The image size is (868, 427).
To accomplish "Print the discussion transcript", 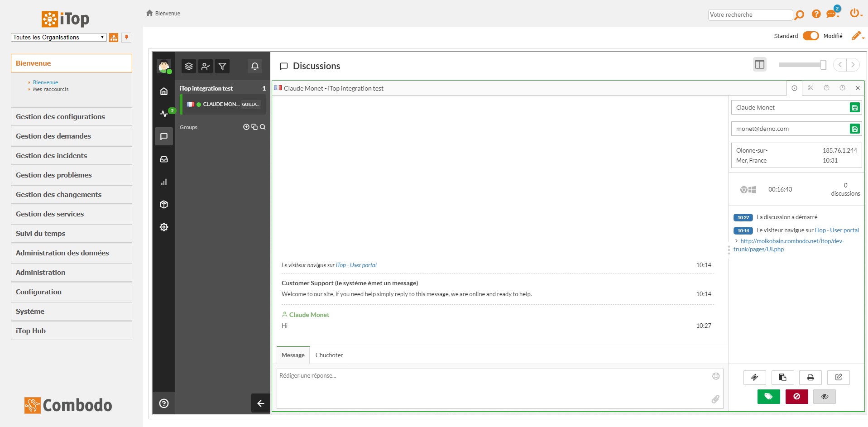I will [810, 377].
